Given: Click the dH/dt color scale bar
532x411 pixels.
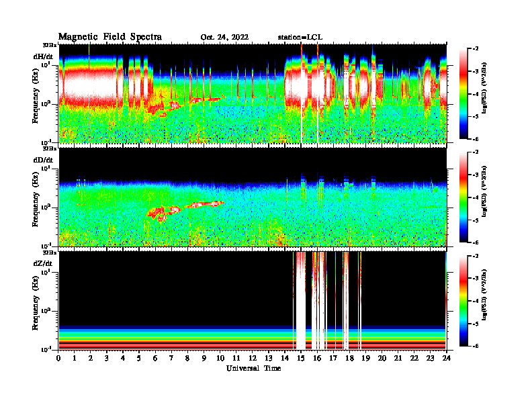Looking at the screenshot, I should (x=463, y=93).
